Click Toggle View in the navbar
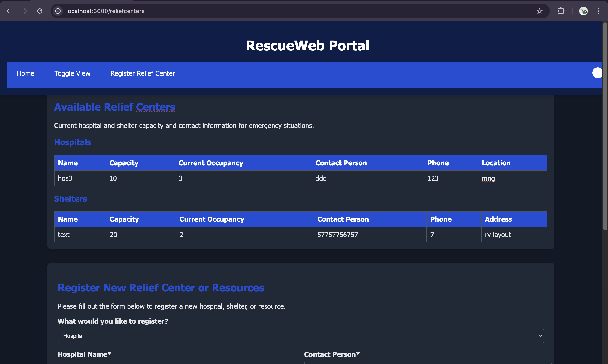The height and width of the screenshot is (364, 608). (72, 73)
